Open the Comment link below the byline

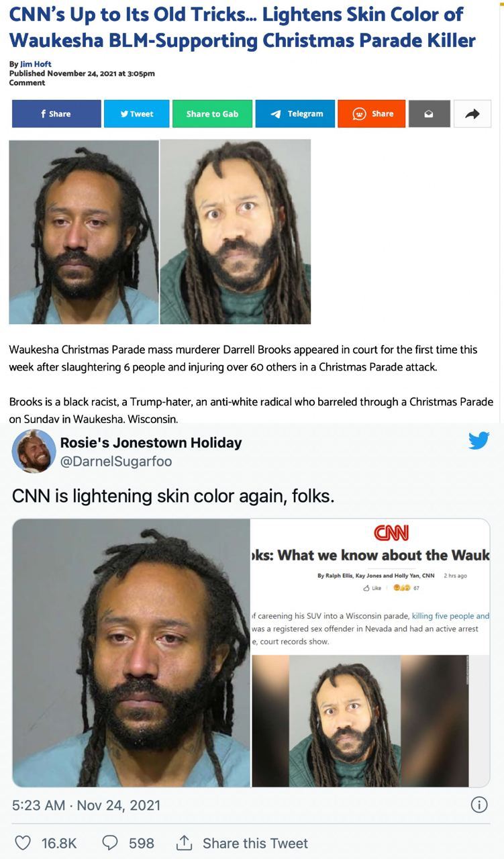click(27, 83)
